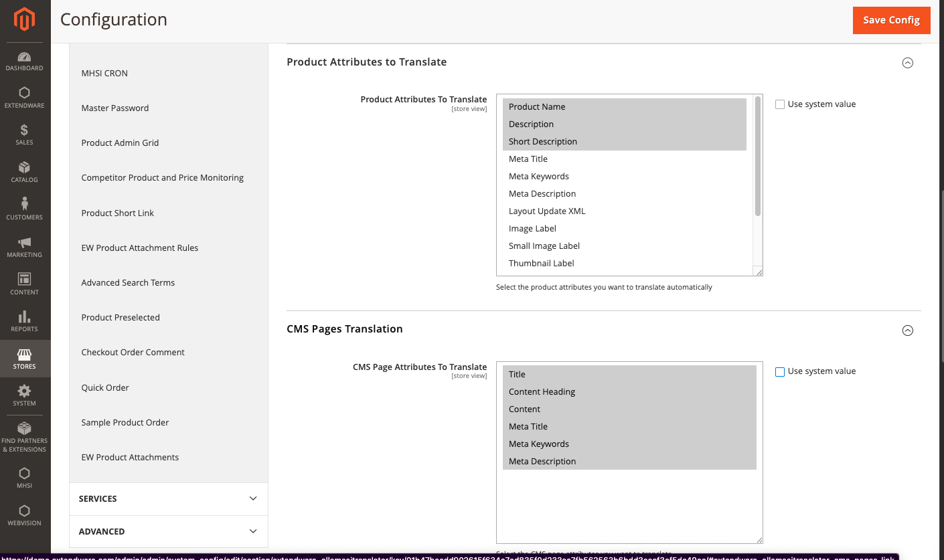Expand the Services configuration group
Screen dimensions: 944x560
pos(168,498)
